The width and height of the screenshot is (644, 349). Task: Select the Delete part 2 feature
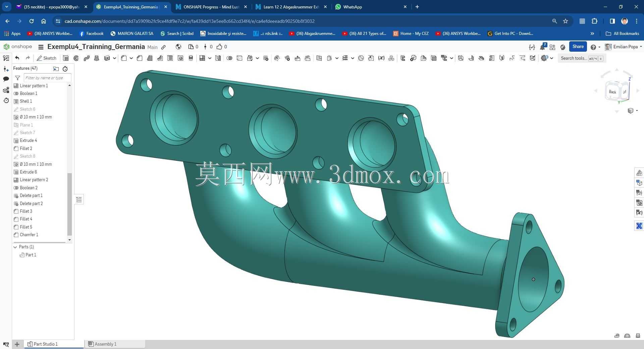click(x=31, y=204)
